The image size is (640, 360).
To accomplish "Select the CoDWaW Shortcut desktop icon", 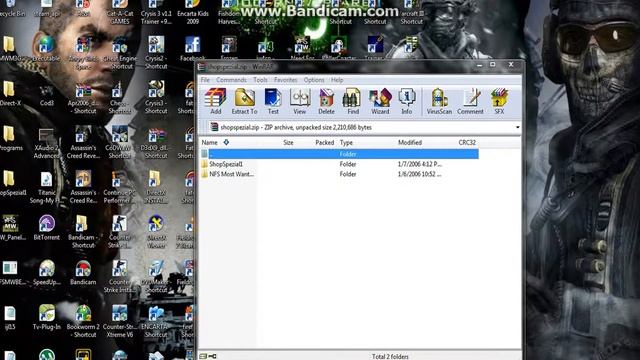I will (x=120, y=143).
